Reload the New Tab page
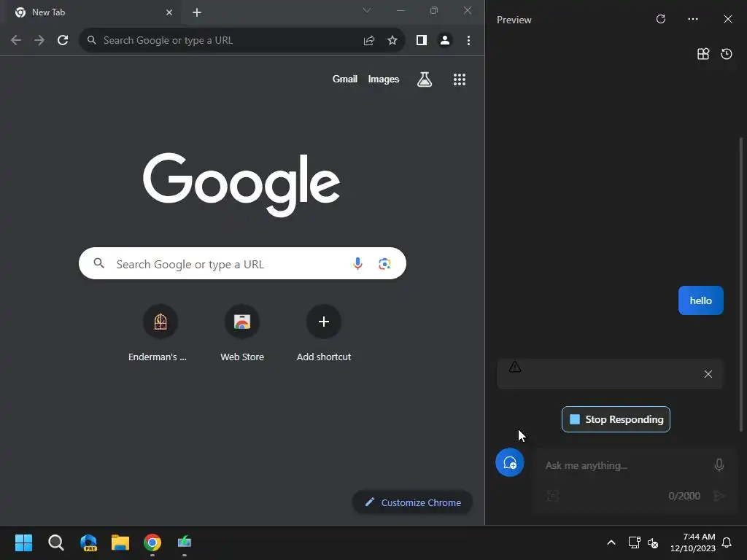This screenshot has height=560, width=747. 63,41
